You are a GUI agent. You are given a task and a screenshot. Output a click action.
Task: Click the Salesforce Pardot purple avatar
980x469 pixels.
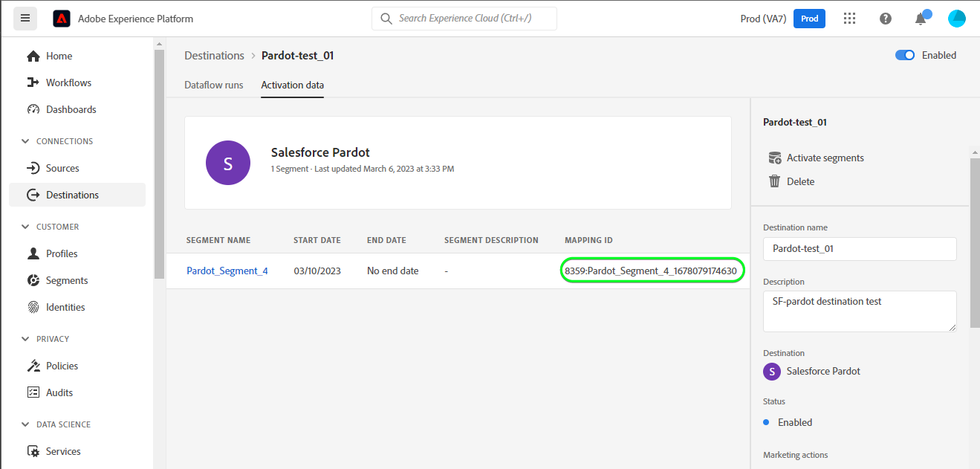pos(228,163)
